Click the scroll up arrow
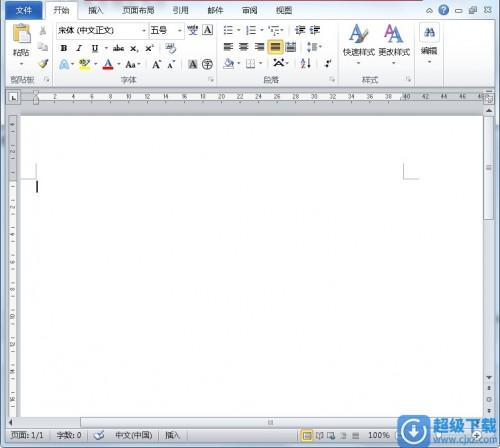The width and height of the screenshot is (500, 448). click(489, 110)
